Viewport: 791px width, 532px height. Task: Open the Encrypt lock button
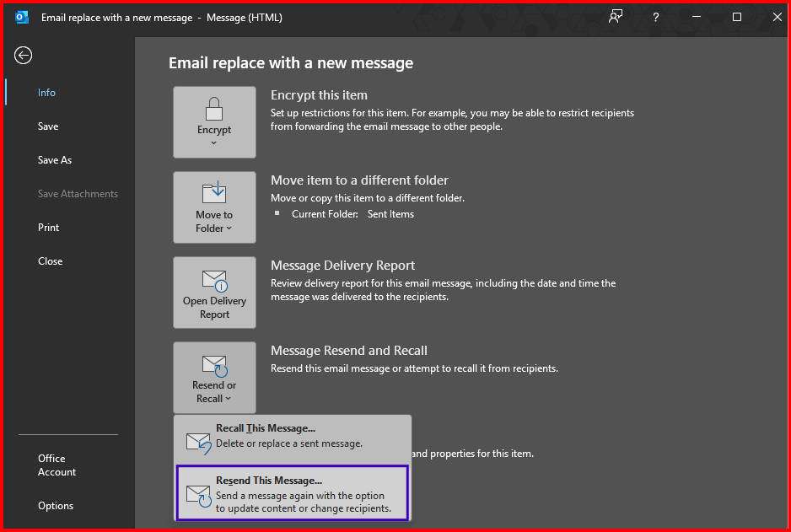click(214, 121)
